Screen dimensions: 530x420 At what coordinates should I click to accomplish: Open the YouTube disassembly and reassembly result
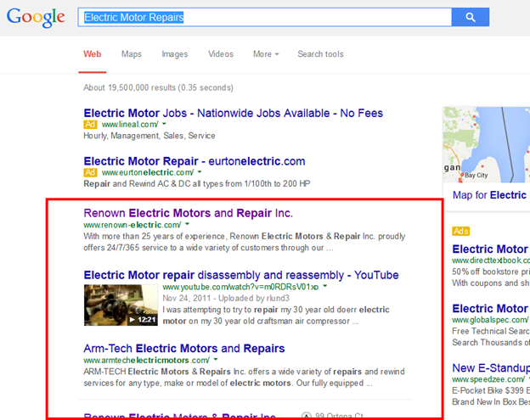241,275
